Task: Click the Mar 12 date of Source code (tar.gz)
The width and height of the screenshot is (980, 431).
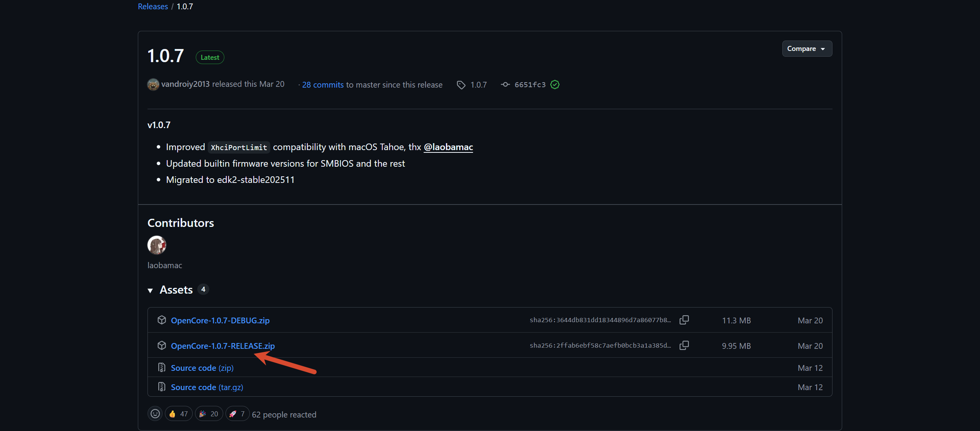Action: click(x=810, y=387)
